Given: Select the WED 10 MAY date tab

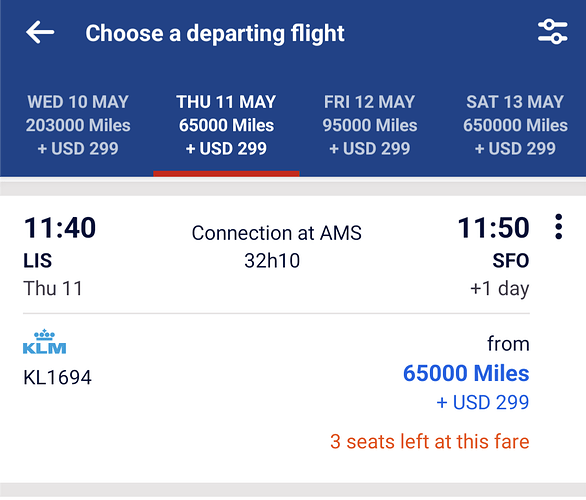Looking at the screenshot, I should [78, 125].
